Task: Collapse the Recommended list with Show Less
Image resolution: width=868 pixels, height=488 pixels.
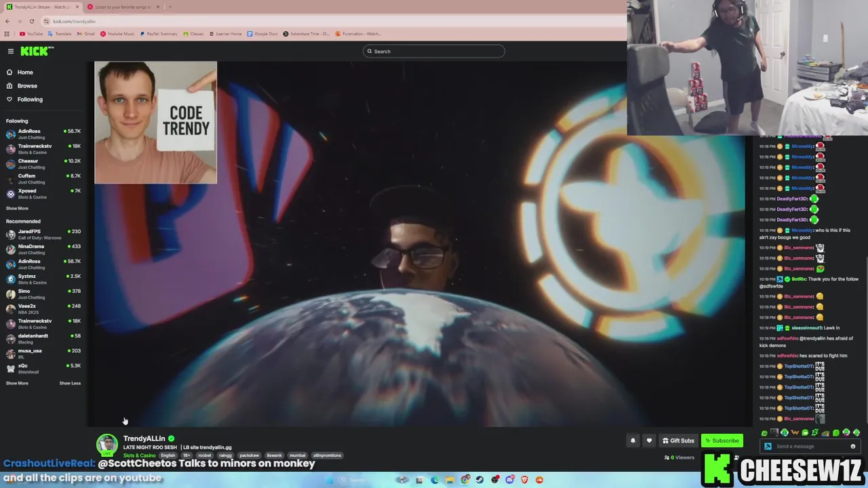Action: click(x=70, y=383)
